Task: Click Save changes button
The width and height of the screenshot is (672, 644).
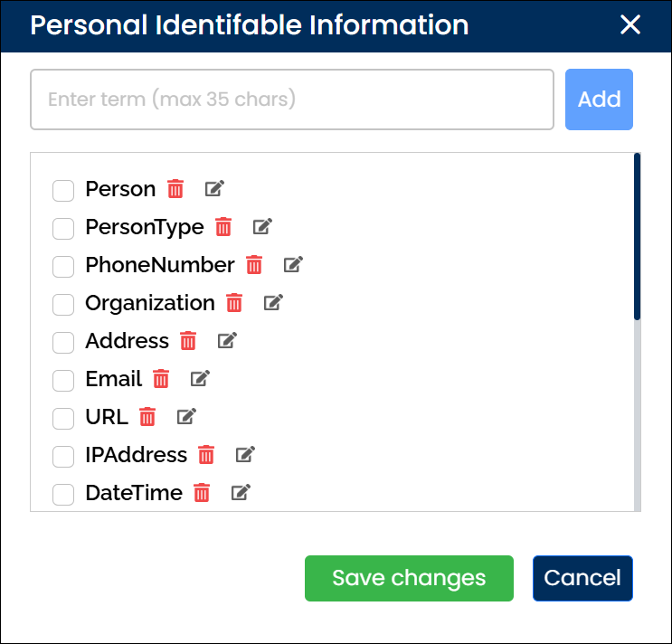Action: [409, 578]
